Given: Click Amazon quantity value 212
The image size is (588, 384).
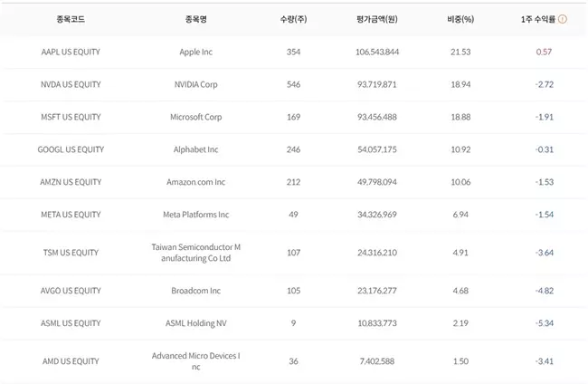Looking at the screenshot, I should (x=293, y=182).
